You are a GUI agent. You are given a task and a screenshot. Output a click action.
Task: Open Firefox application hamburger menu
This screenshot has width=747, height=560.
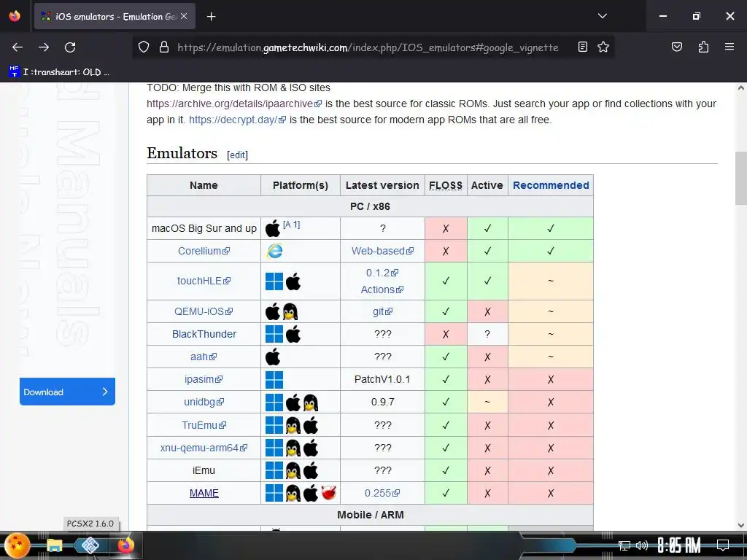pyautogui.click(x=729, y=47)
